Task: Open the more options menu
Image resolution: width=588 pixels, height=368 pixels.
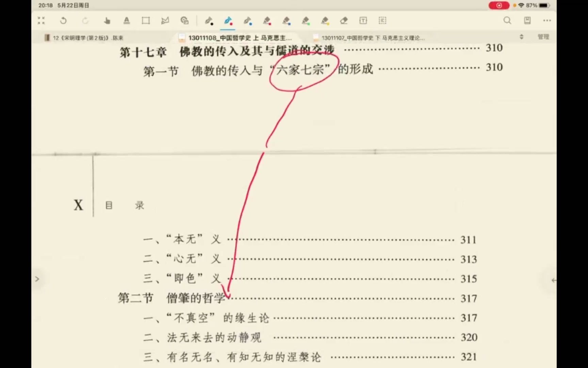Action: click(x=547, y=21)
